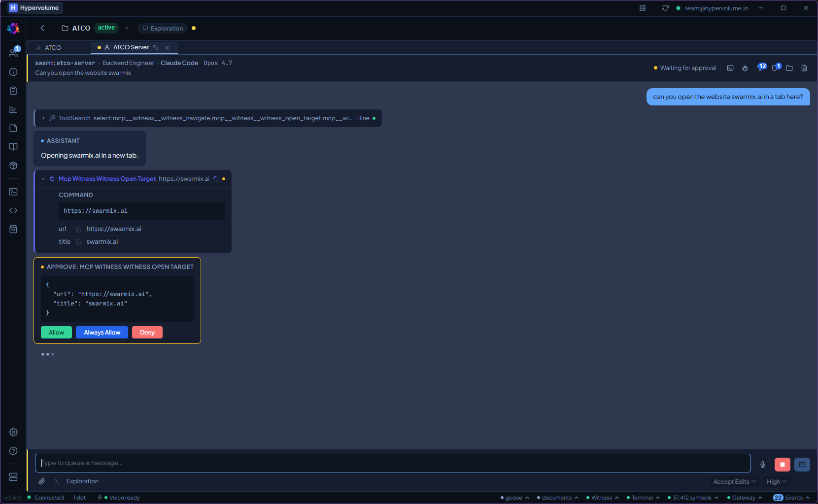Close the ATCO Server tab

coord(167,48)
